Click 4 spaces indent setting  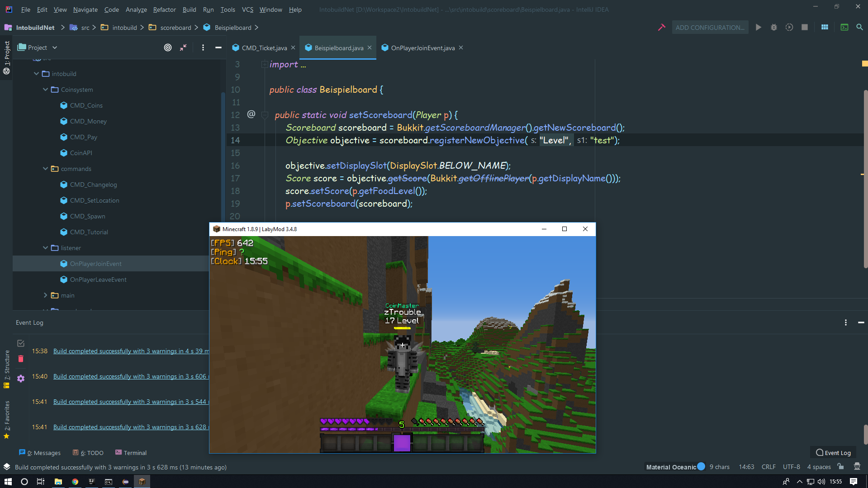click(819, 467)
